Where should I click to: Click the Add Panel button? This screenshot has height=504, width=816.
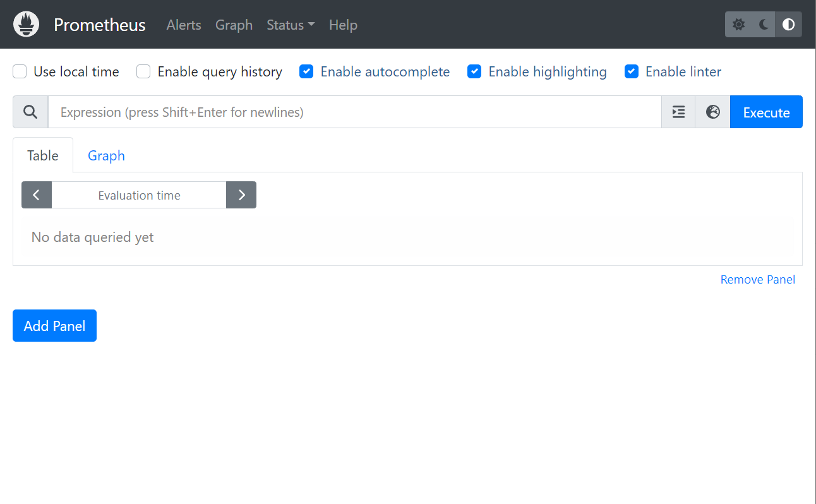(54, 325)
